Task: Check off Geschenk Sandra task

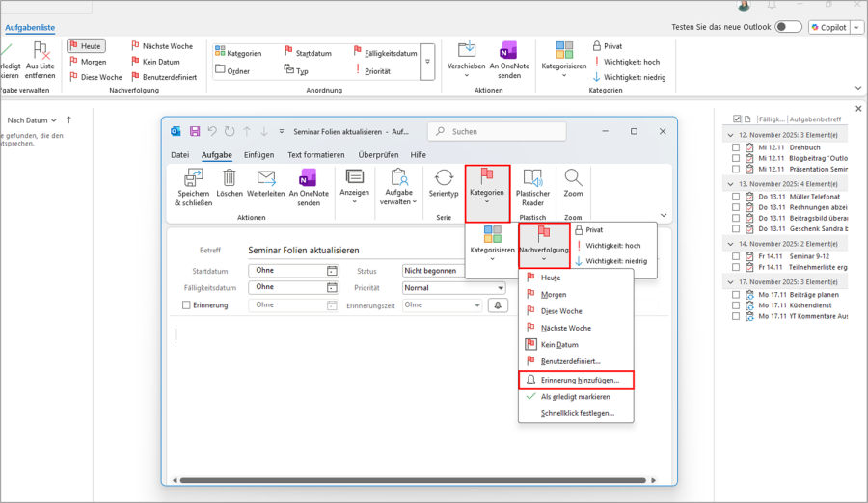Action: (735, 228)
